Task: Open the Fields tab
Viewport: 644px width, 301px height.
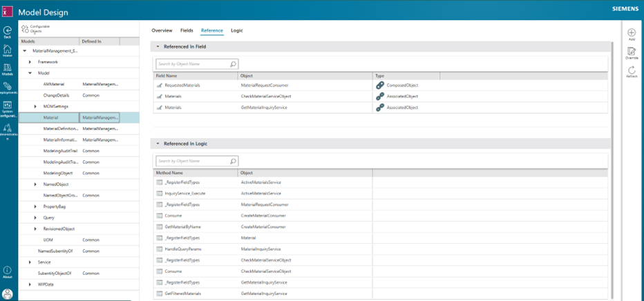Action: [x=187, y=30]
